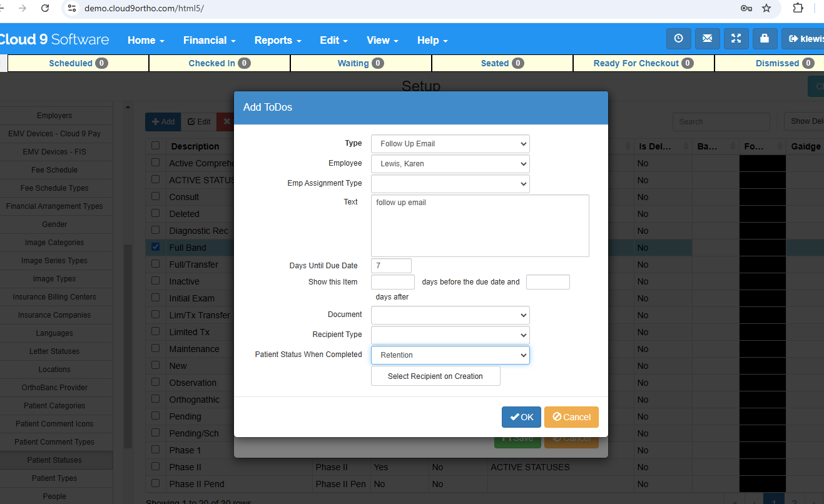
Task: Click the site information icon
Action: (72, 8)
